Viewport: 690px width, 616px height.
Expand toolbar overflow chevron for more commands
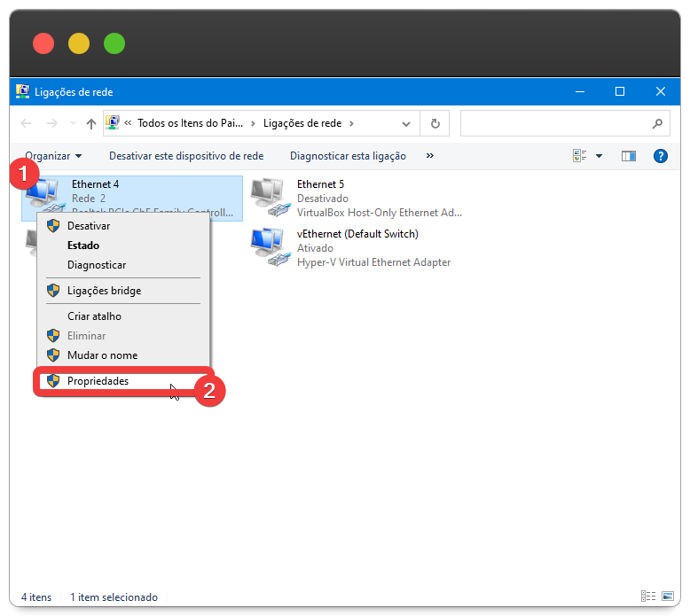(430, 156)
